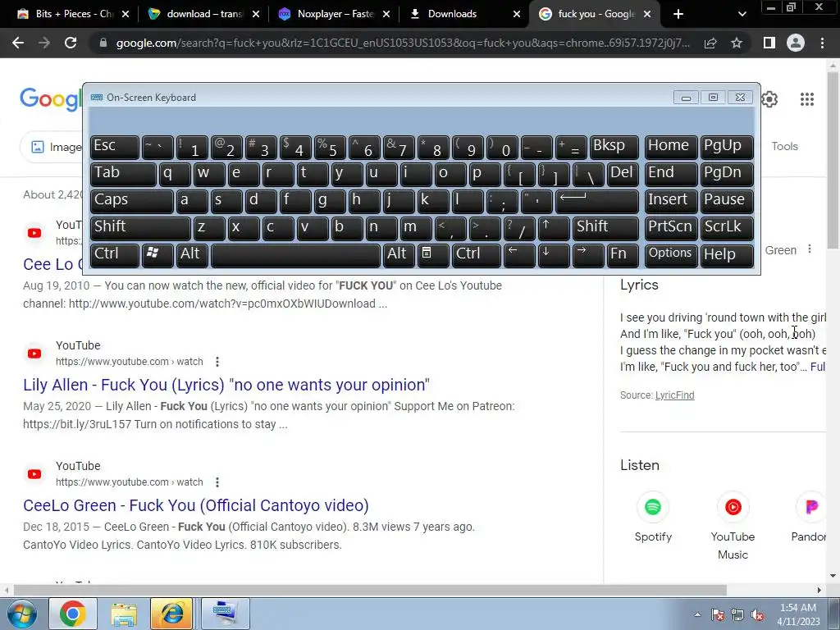Open options for Lily Allen result
The image size is (840, 630).
217,362
